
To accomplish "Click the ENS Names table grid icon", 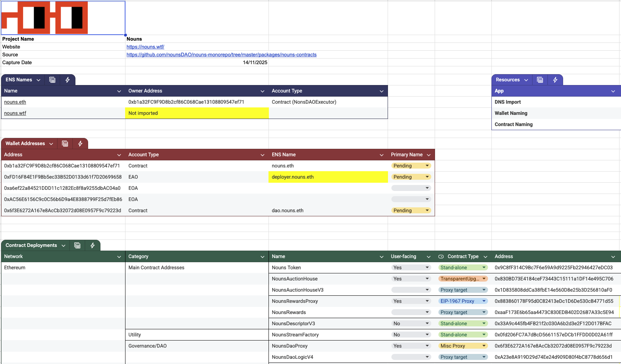I will [x=52, y=80].
